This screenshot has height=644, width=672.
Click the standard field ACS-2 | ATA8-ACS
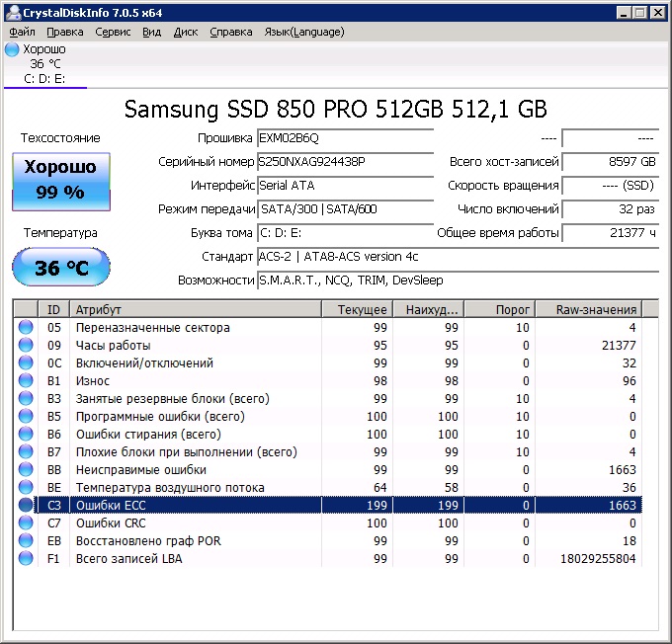click(458, 256)
